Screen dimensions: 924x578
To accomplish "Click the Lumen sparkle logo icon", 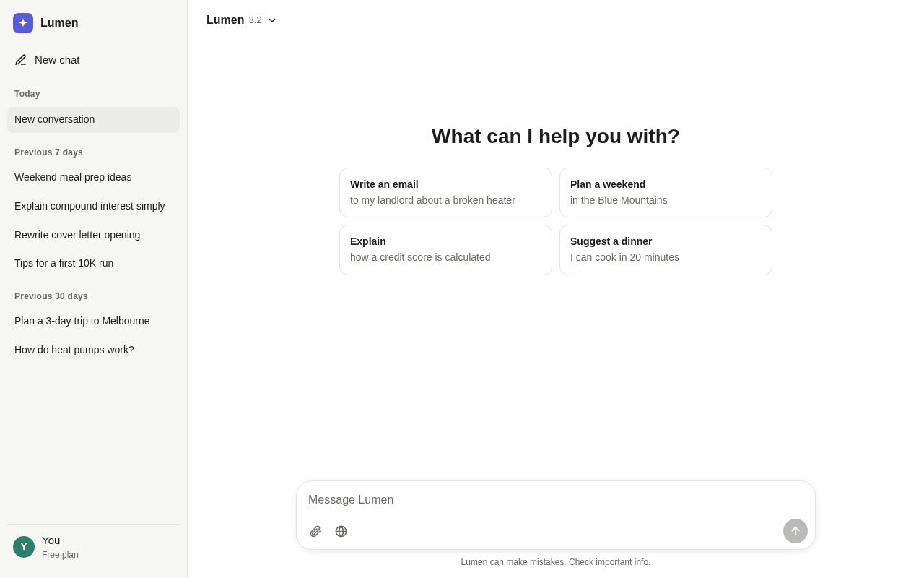I will tap(23, 23).
